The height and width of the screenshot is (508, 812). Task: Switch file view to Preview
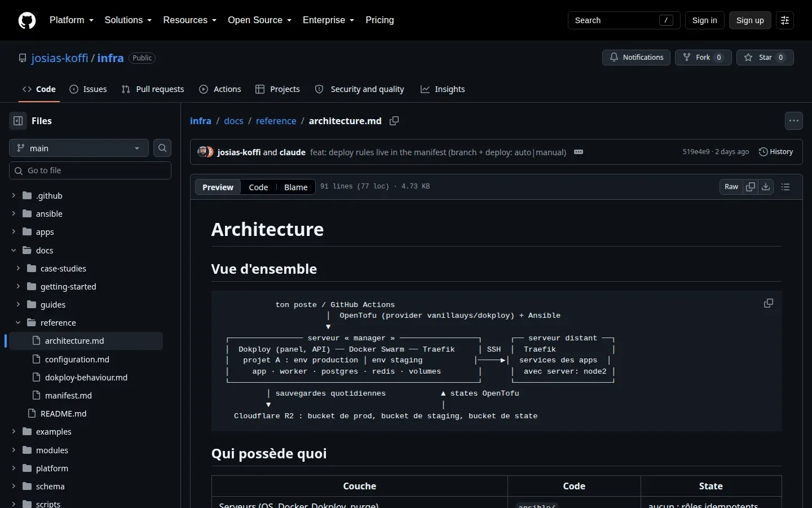pyautogui.click(x=218, y=187)
